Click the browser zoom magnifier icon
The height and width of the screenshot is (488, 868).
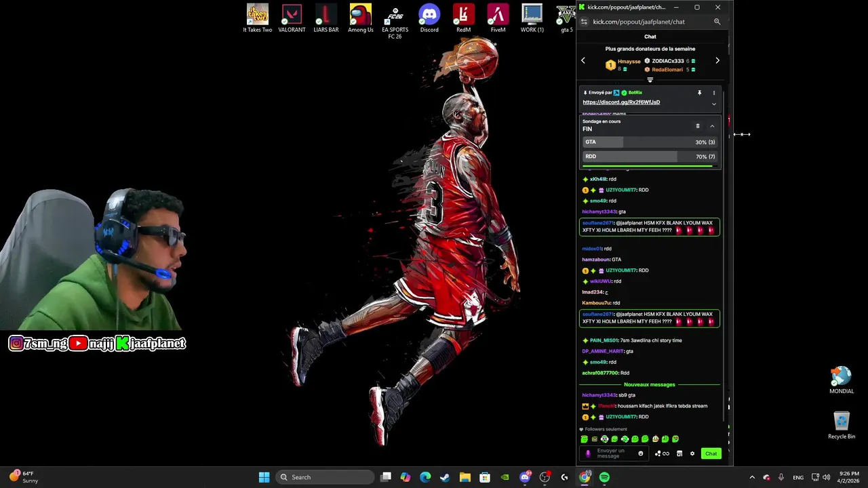(717, 22)
